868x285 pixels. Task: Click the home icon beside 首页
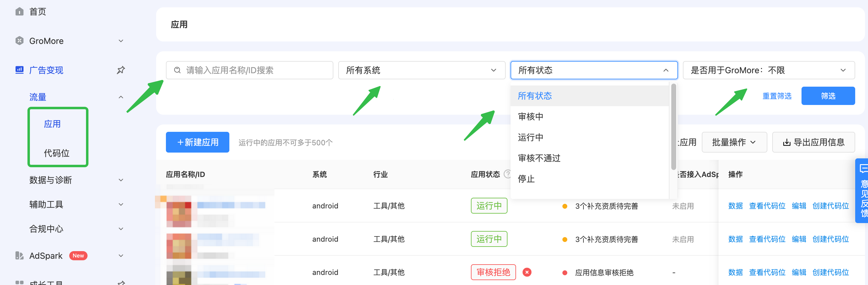(20, 12)
